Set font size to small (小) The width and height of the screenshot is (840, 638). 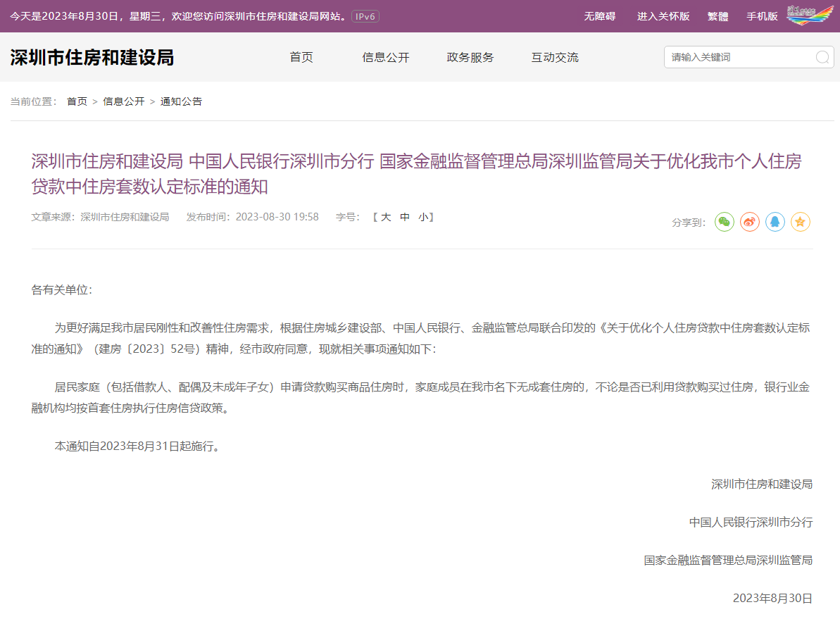pos(422,218)
